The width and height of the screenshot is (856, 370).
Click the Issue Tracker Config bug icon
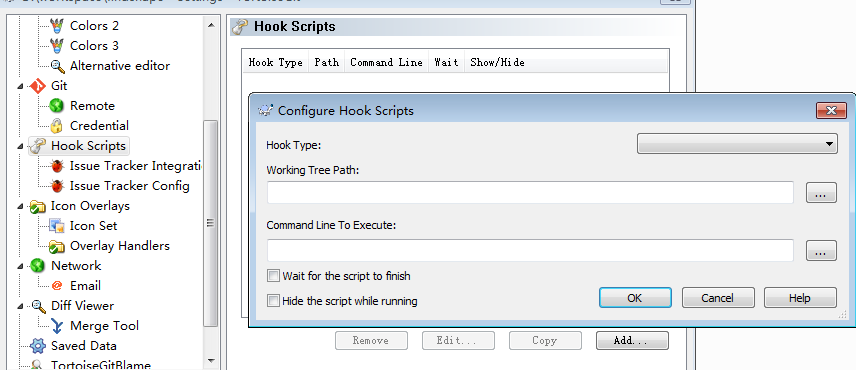pos(56,186)
